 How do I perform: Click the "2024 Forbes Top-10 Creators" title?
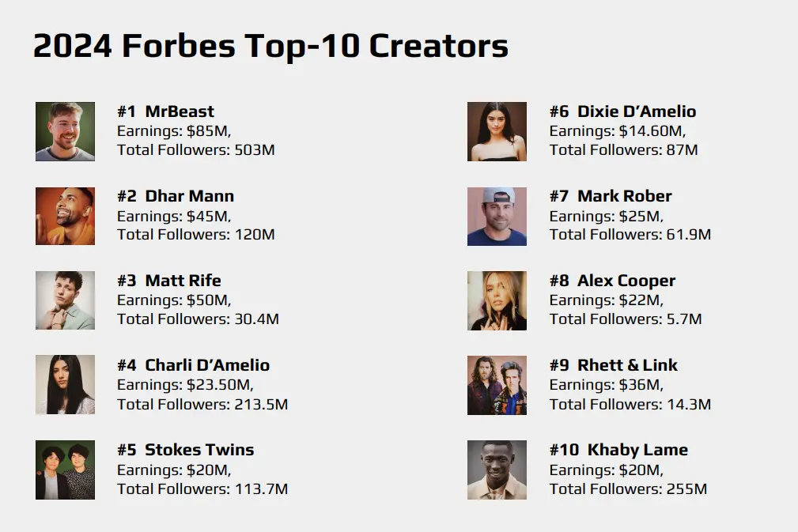270,46
